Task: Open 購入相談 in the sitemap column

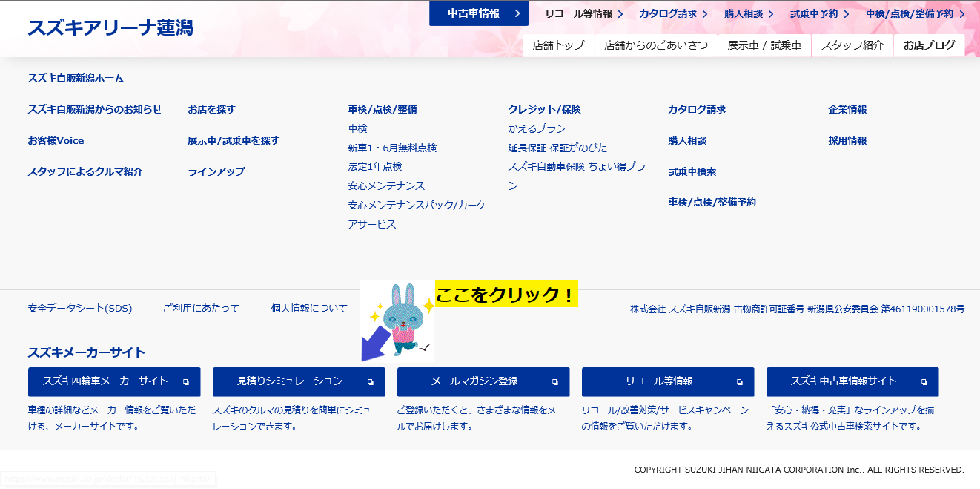Action: [688, 140]
